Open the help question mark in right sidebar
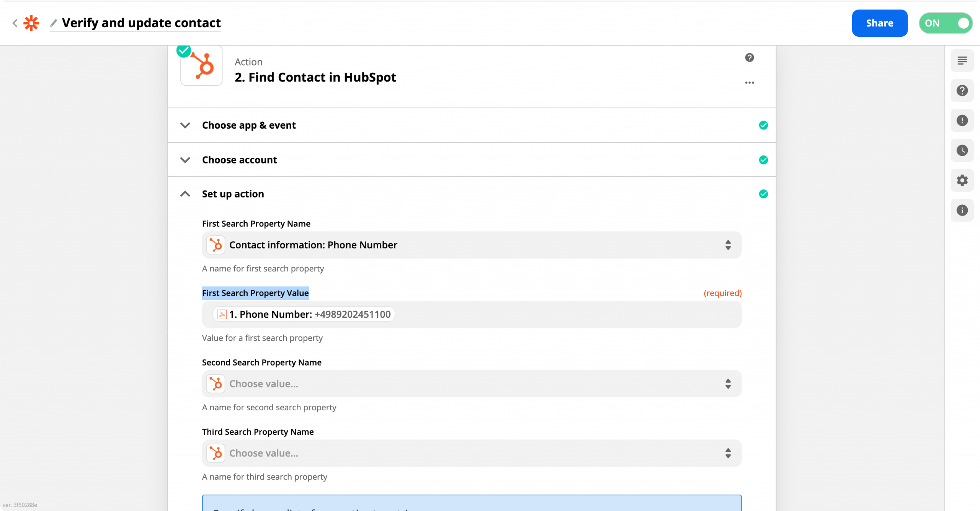This screenshot has height=511, width=980. point(962,91)
